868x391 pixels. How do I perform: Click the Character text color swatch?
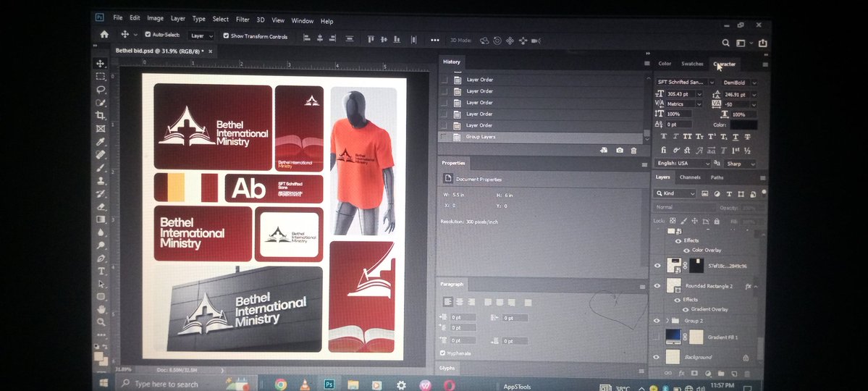pyautogui.click(x=743, y=125)
